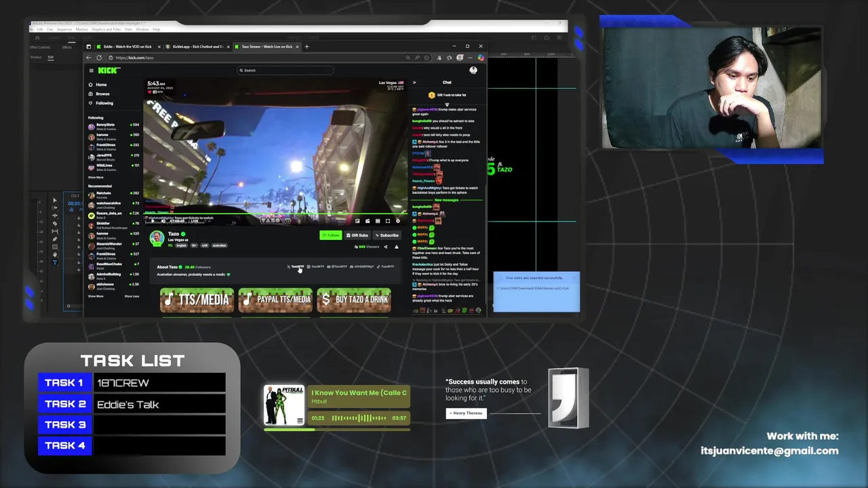Open the Kick hamburger sidebar menu
The width and height of the screenshot is (868, 488).
pos(92,70)
